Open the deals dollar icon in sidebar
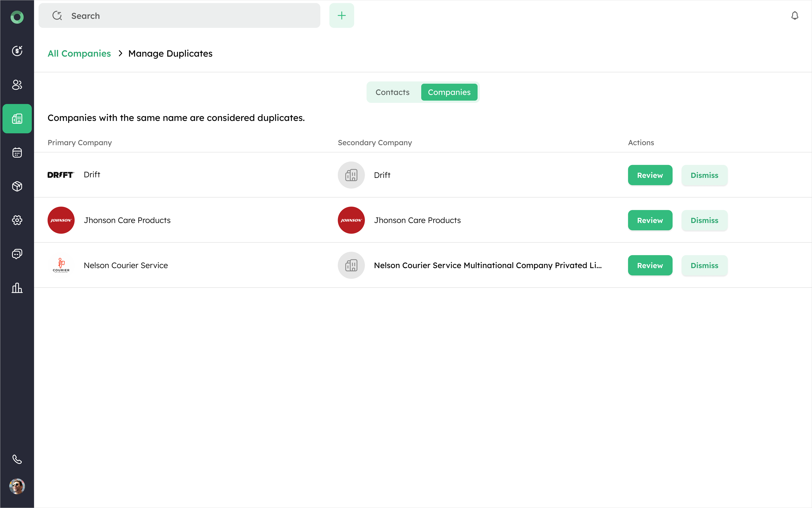This screenshot has height=508, width=812. pyautogui.click(x=17, y=51)
